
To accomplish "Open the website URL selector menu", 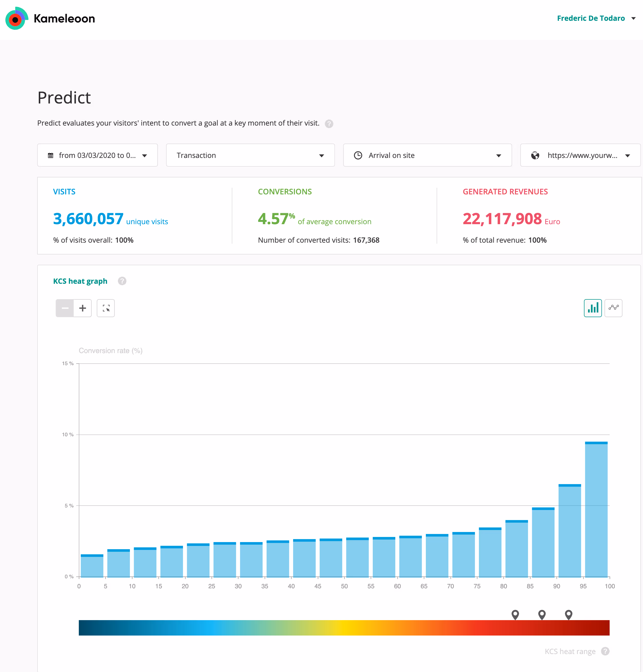I will (628, 155).
